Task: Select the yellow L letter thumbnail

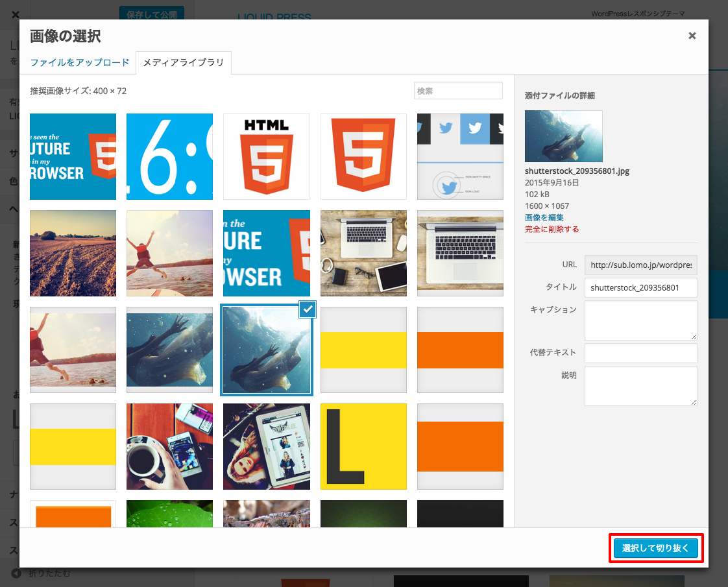Action: pos(363,446)
